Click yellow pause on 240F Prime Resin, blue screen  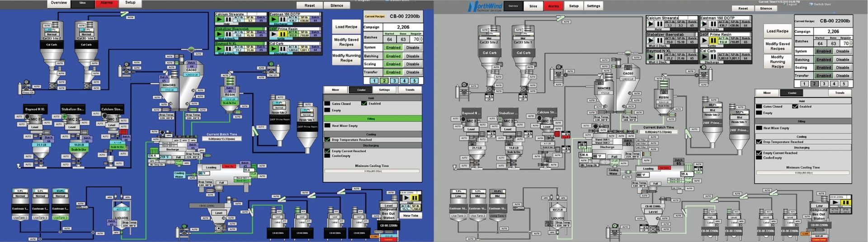click(x=283, y=34)
